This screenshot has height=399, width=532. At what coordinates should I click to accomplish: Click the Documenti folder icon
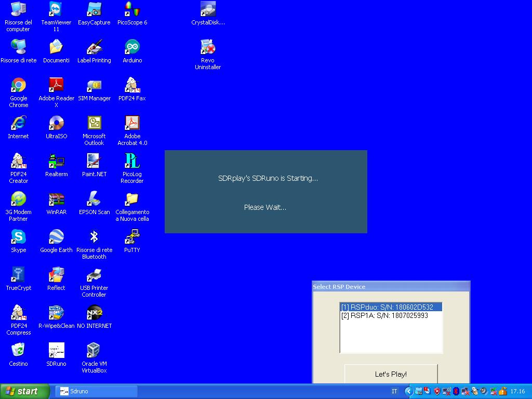[56, 47]
